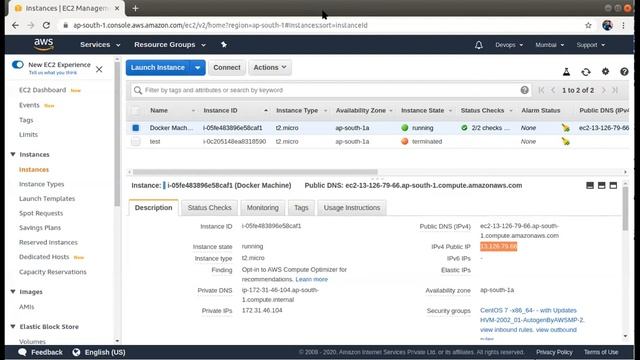Bookmark this page with star icon
This screenshot has height=360, width=640.
pos(588,25)
